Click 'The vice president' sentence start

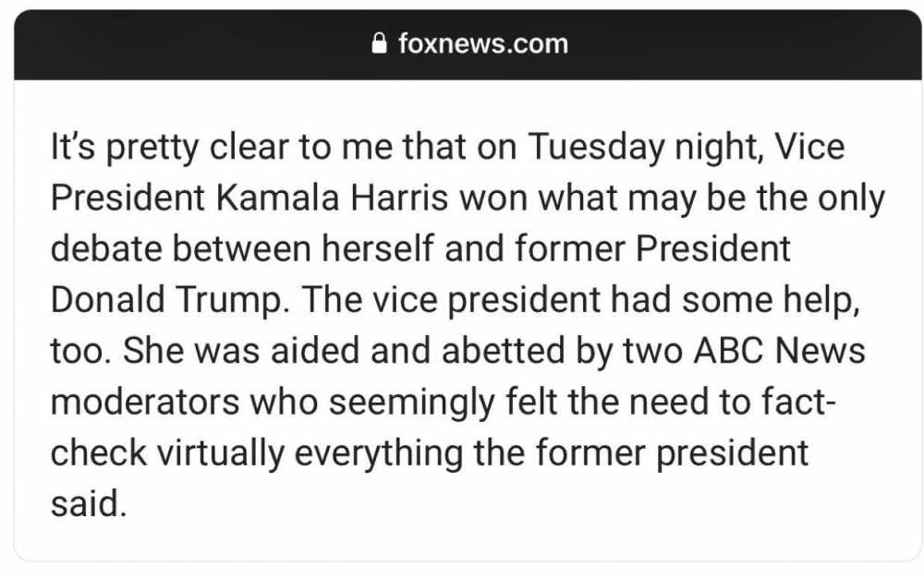pyautogui.click(x=450, y=300)
